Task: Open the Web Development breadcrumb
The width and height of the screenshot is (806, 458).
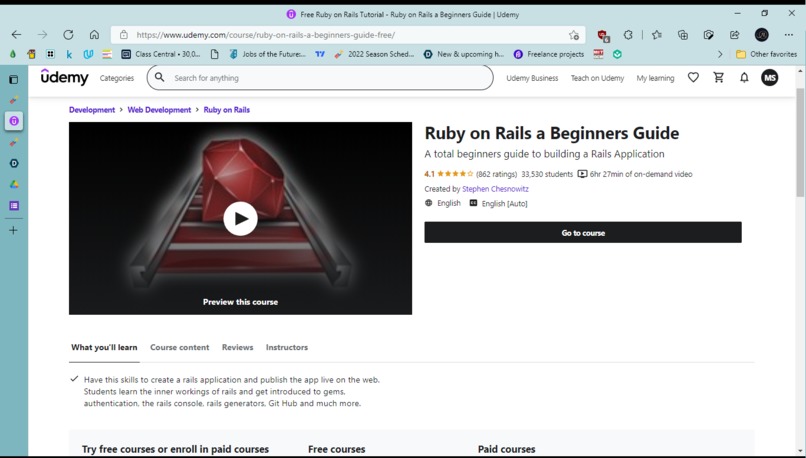Action: coord(159,110)
